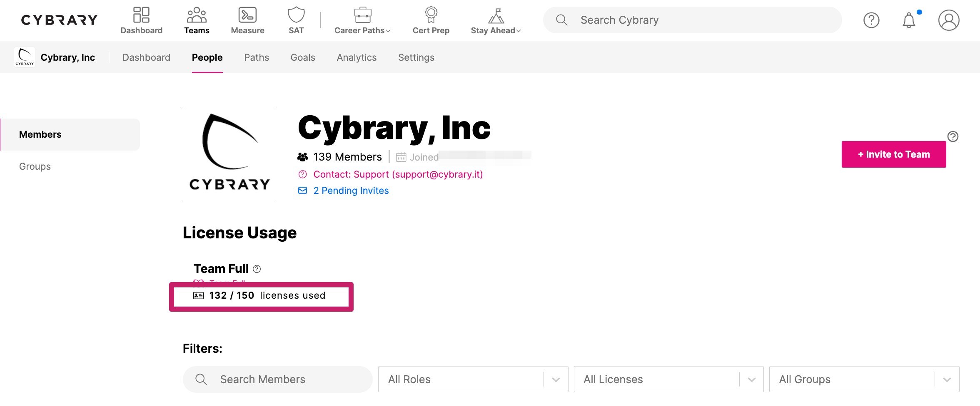Screen dimensions: 980x406
Task: Click the License Usage heading
Action: 239,233
